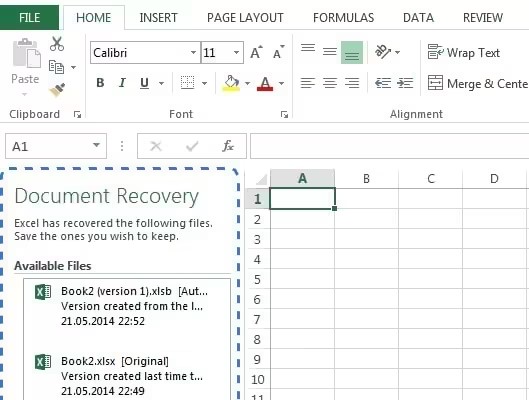The width and height of the screenshot is (529, 400).
Task: Toggle Bold formatting
Action: [100, 83]
